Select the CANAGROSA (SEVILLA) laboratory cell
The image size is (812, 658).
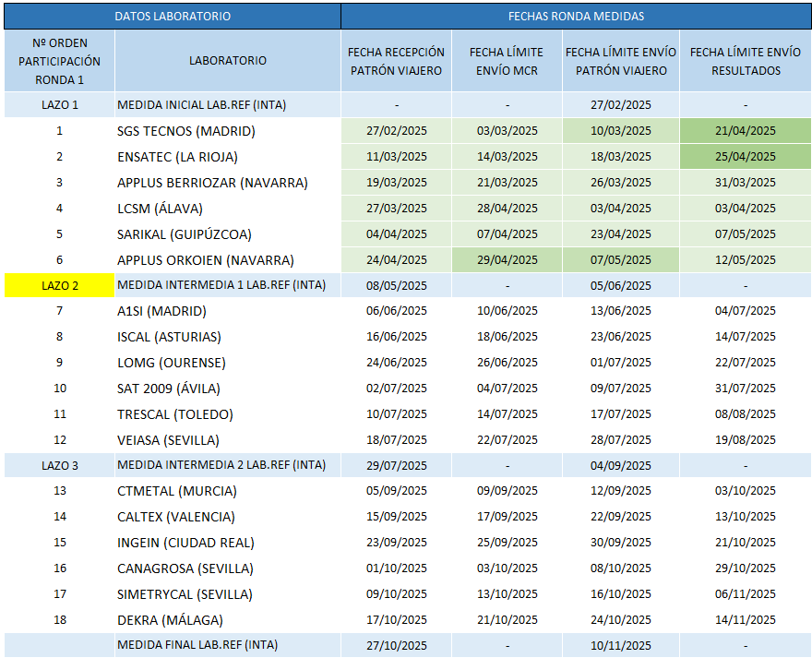[228, 568]
